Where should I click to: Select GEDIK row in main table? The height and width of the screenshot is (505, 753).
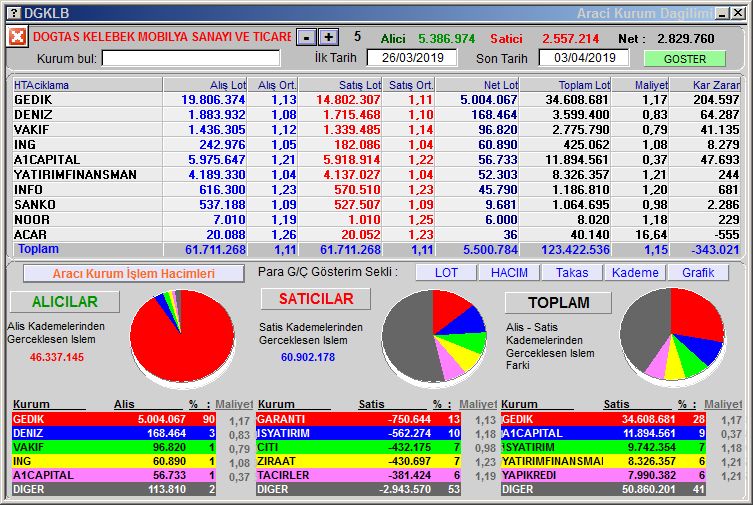click(376, 99)
